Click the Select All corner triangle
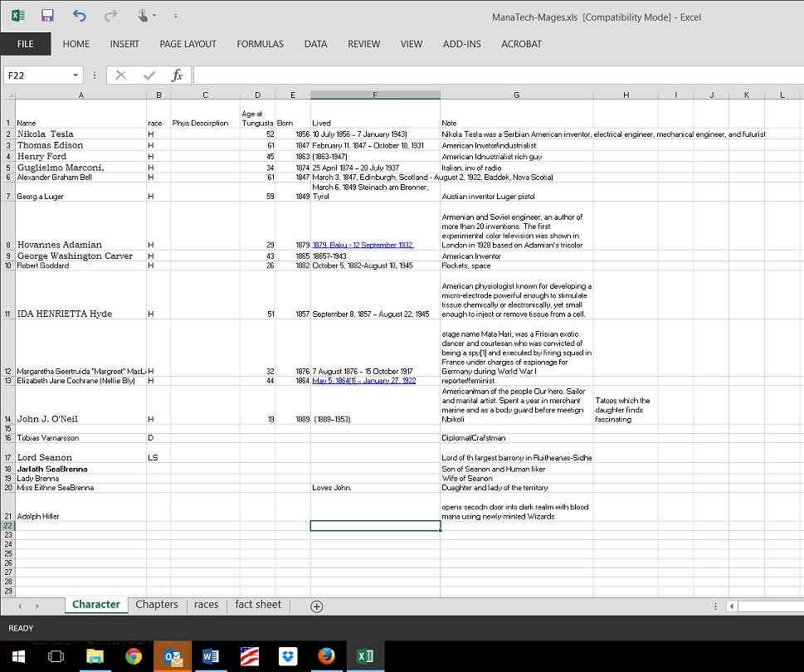This screenshot has width=804, height=672. point(8,95)
